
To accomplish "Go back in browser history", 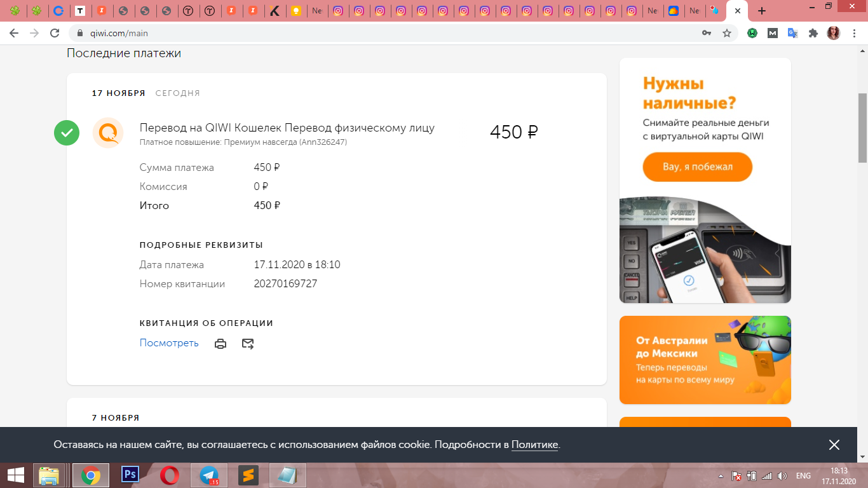I will pos(14,33).
